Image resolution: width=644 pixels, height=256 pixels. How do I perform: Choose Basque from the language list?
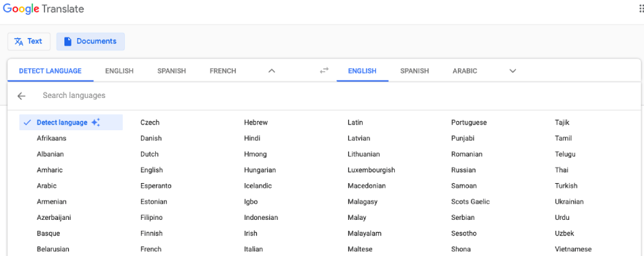(48, 233)
